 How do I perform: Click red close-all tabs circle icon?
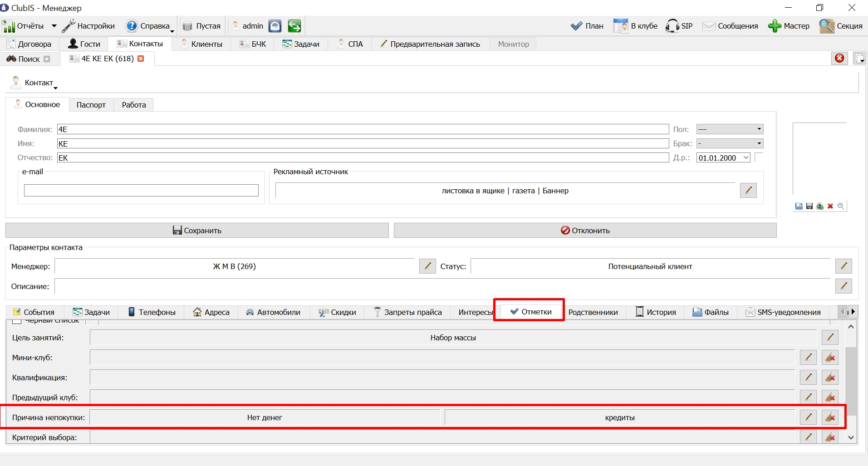coord(840,58)
